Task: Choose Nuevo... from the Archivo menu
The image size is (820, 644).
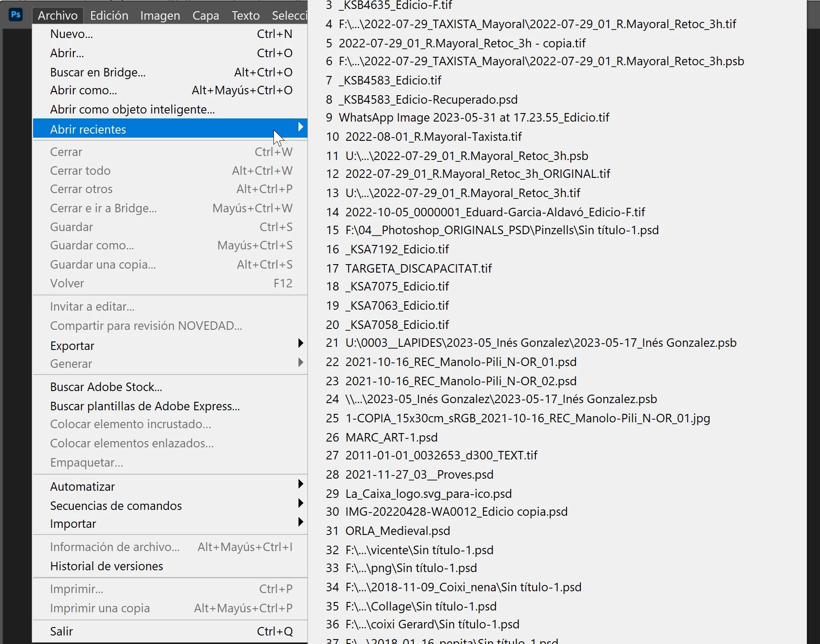Action: click(x=170, y=34)
